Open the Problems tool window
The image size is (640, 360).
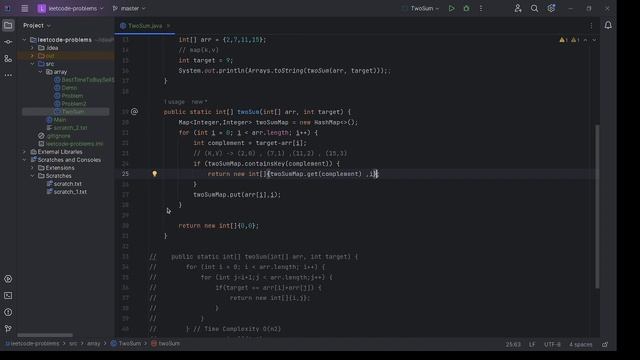(x=8, y=312)
